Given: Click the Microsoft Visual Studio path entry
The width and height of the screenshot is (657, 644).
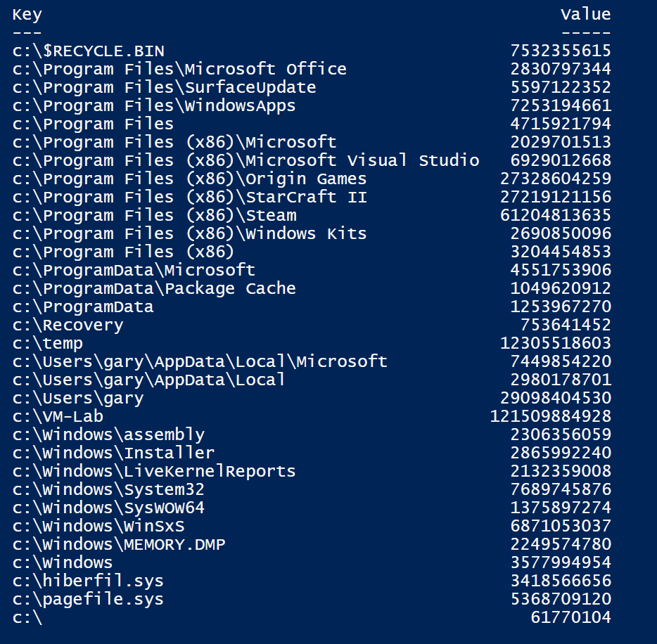Looking at the screenshot, I should (245, 160).
